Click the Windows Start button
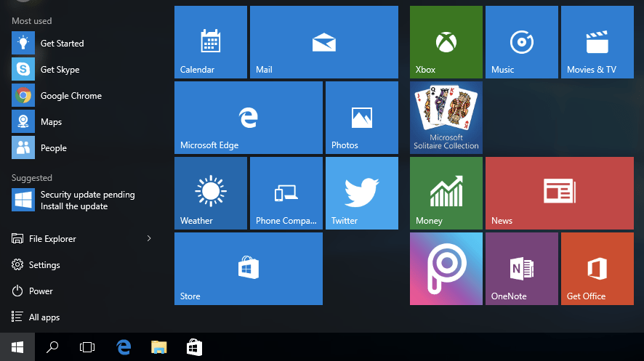Screen dimensions: 644x361 point(17,347)
